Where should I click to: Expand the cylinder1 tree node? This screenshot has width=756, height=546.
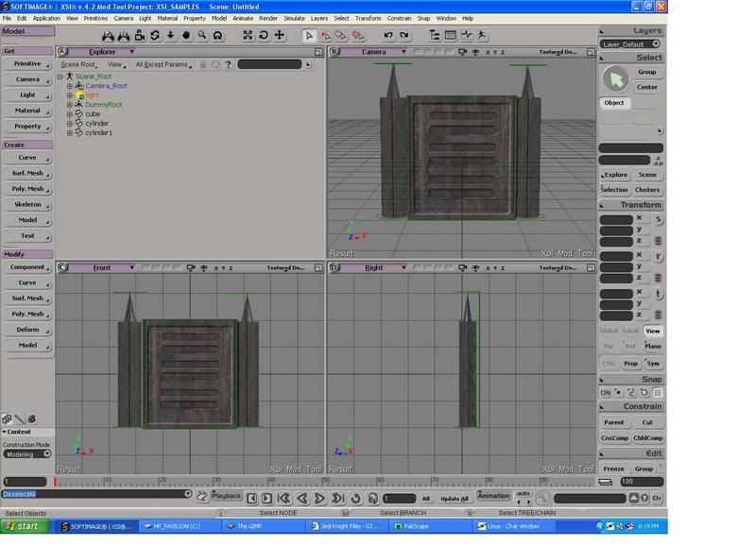point(69,133)
